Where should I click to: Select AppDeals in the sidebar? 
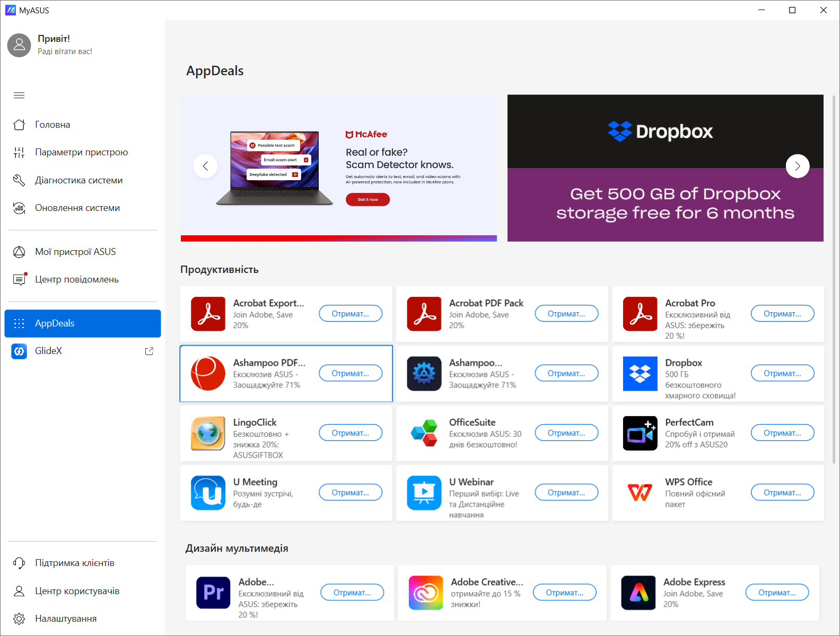tap(83, 323)
